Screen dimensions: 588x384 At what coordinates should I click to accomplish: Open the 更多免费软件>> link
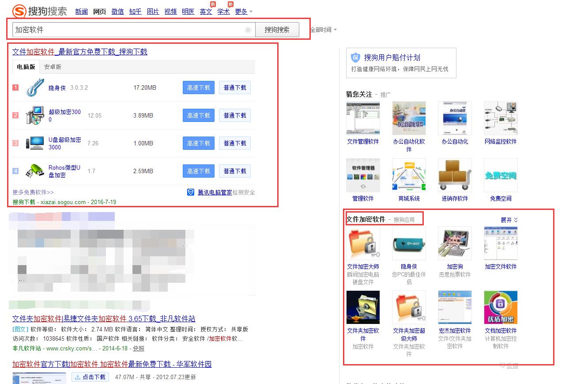pos(33,192)
